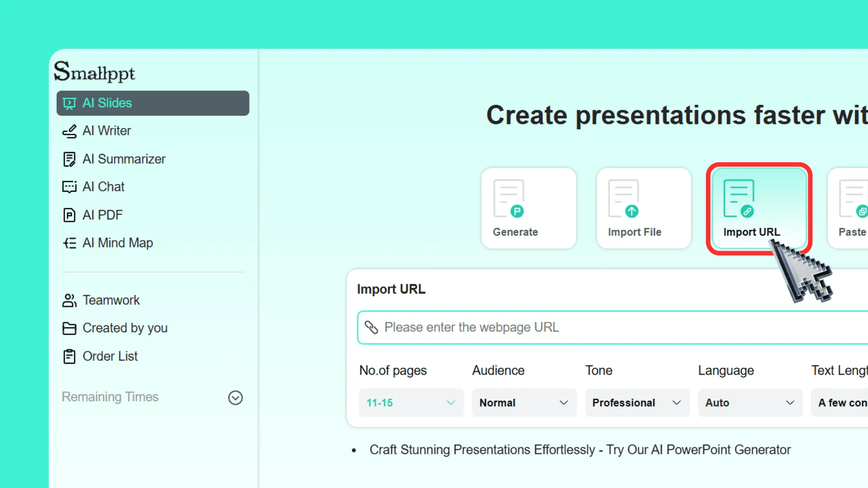This screenshot has width=868, height=488.
Task: Open the AI Summarizer tool
Action: [124, 159]
